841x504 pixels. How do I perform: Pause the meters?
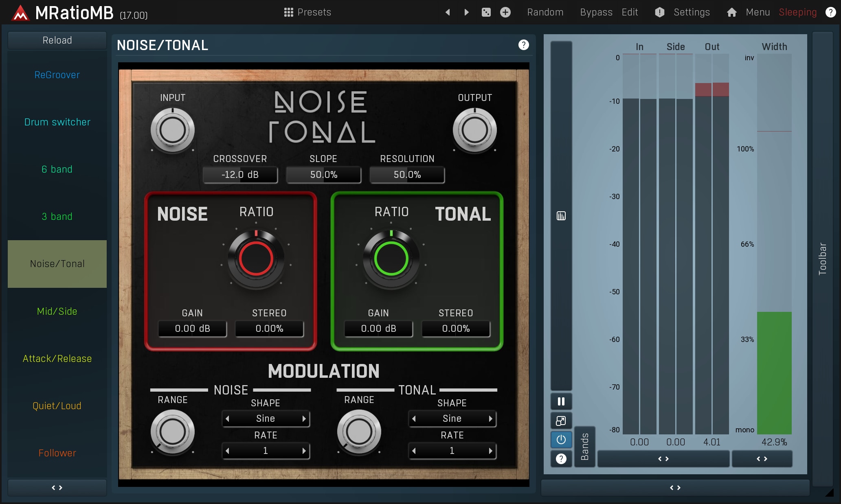[x=561, y=401]
